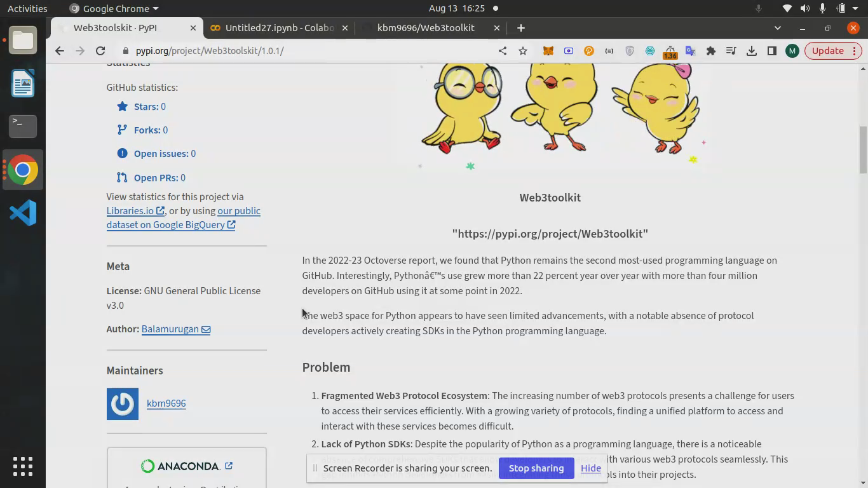This screenshot has height=488, width=868.
Task: Open Files from the Ubuntu dock
Action: click(23, 40)
